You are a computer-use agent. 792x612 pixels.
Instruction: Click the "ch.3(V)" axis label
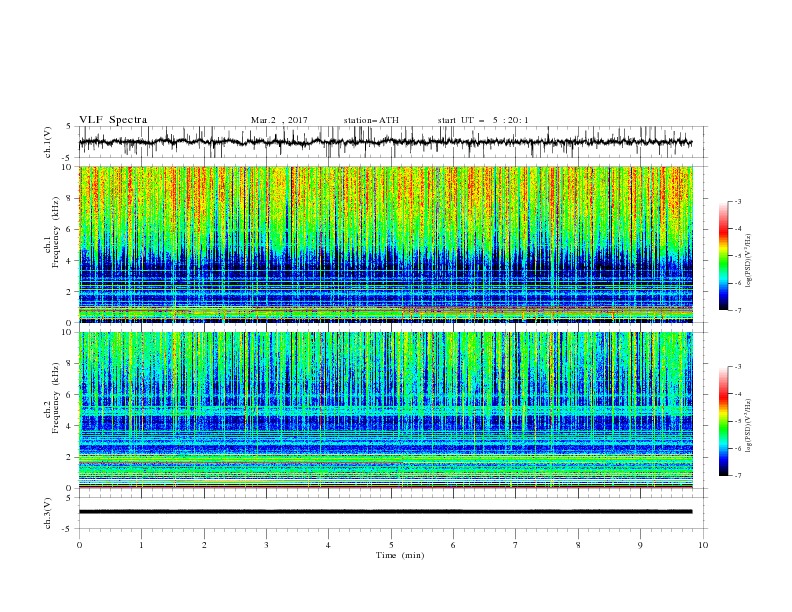[x=48, y=513]
